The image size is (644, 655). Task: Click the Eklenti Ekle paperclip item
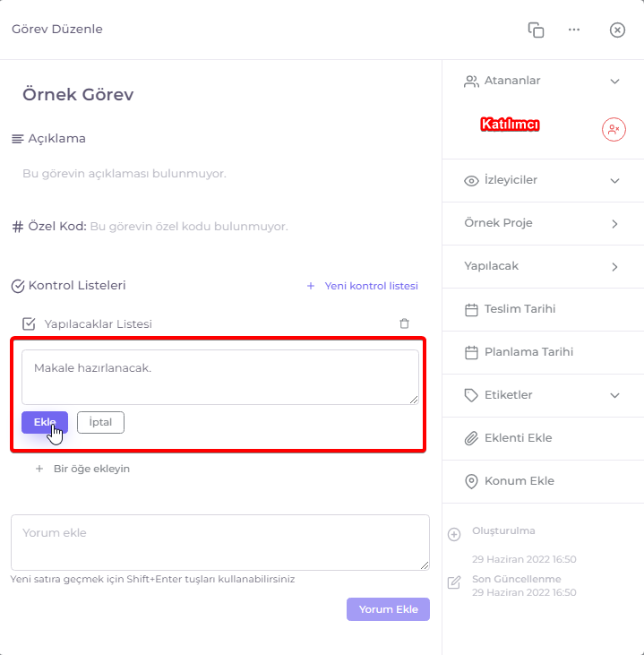(x=543, y=438)
